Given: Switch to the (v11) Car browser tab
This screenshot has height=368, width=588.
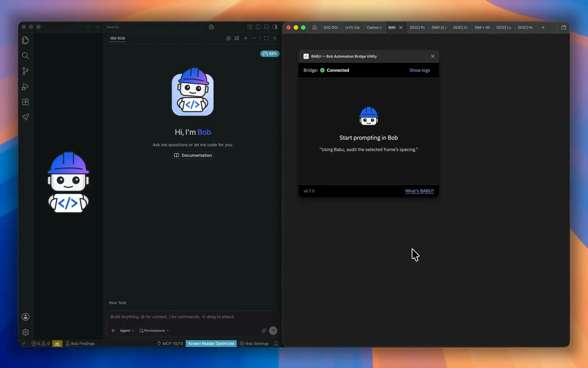Looking at the screenshot, I should click(352, 28).
